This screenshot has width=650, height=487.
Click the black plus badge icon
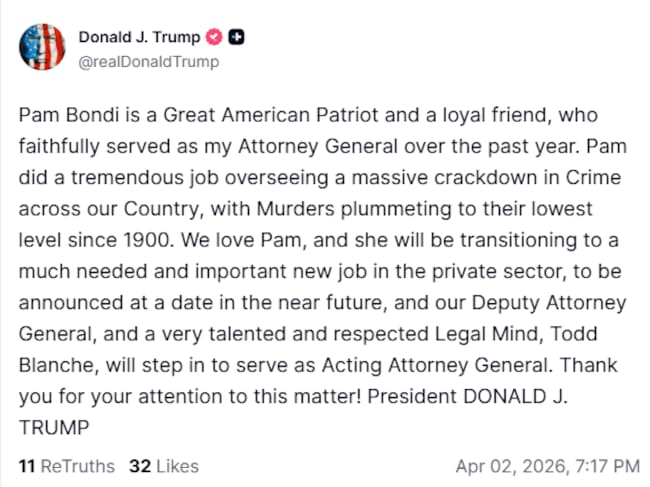click(236, 39)
